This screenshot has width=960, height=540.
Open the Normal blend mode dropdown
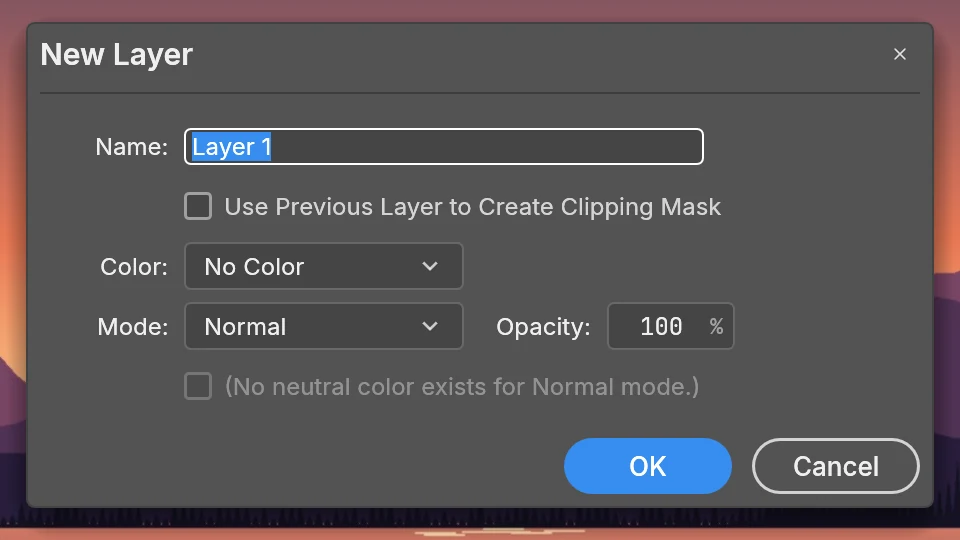point(323,326)
